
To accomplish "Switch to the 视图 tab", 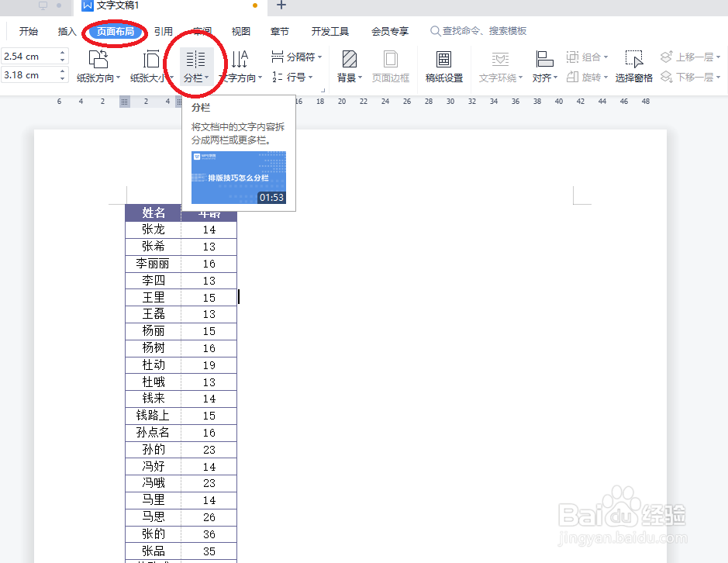I will coord(241,31).
